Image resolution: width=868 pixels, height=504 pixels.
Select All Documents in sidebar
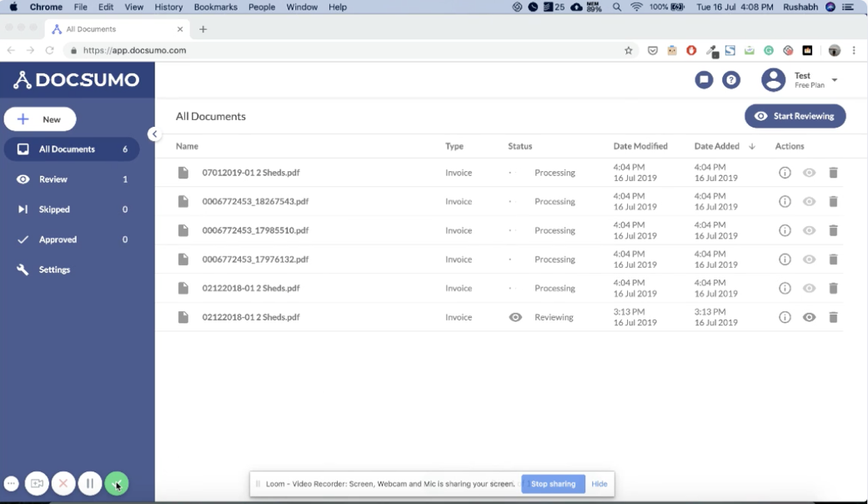tap(72, 149)
